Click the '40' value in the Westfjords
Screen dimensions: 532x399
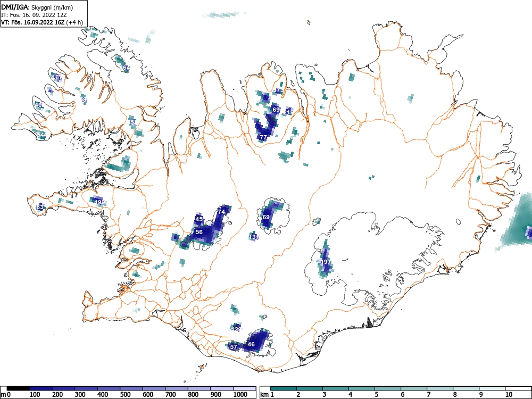[x=39, y=105]
